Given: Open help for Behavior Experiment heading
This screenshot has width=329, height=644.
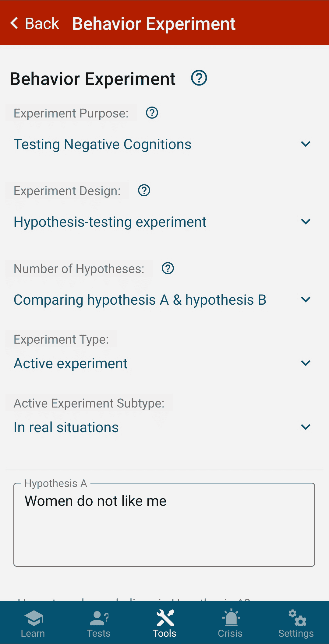Looking at the screenshot, I should point(199,78).
